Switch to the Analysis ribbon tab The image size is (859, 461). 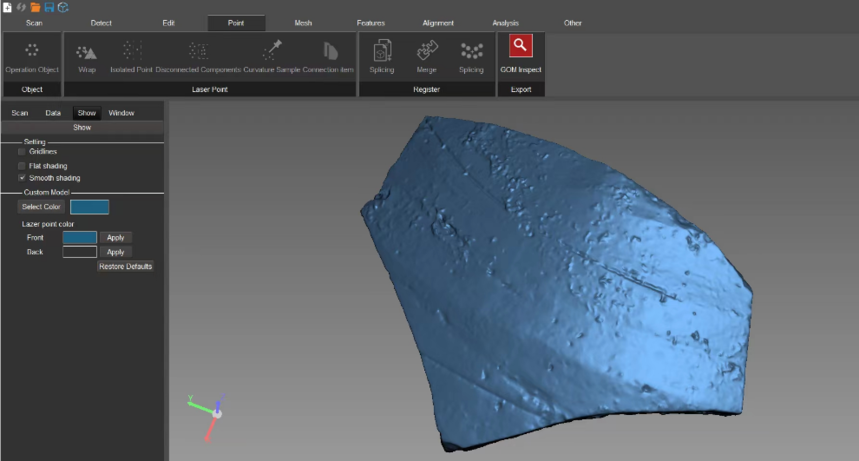[506, 23]
